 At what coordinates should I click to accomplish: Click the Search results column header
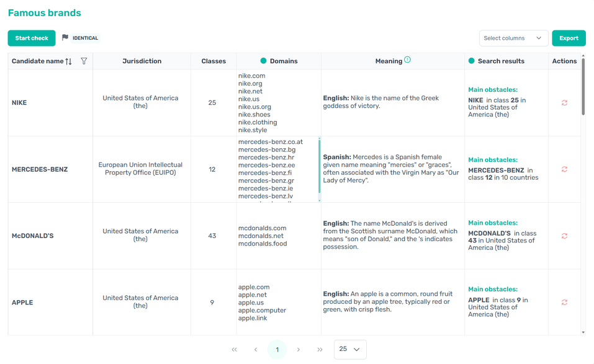point(500,61)
